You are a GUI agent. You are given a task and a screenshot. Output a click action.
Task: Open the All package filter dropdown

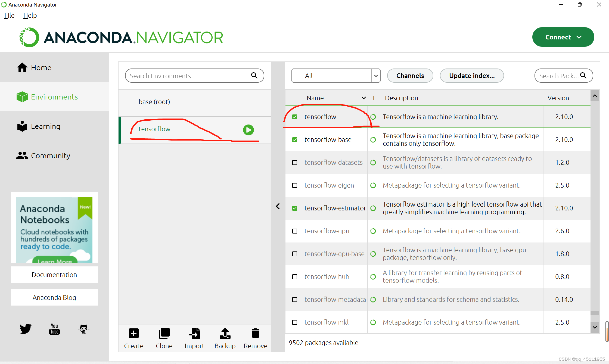[336, 76]
